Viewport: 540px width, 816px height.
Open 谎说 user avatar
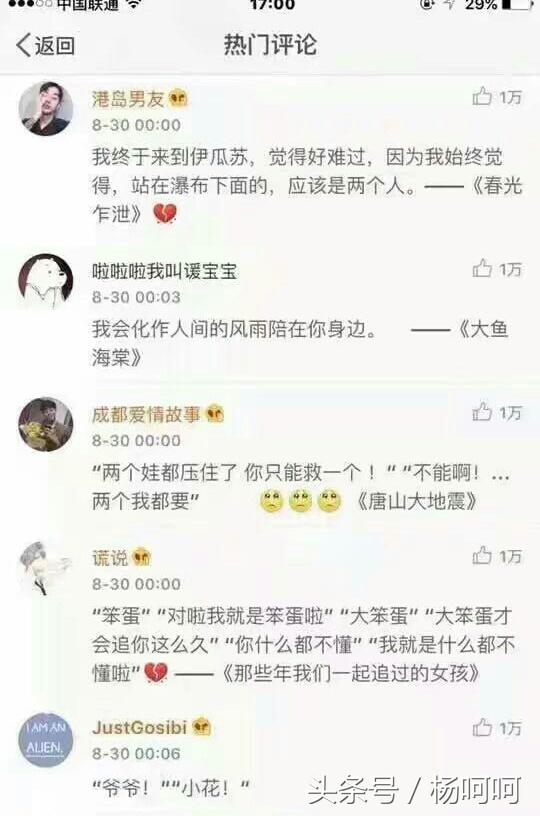[x=46, y=568]
